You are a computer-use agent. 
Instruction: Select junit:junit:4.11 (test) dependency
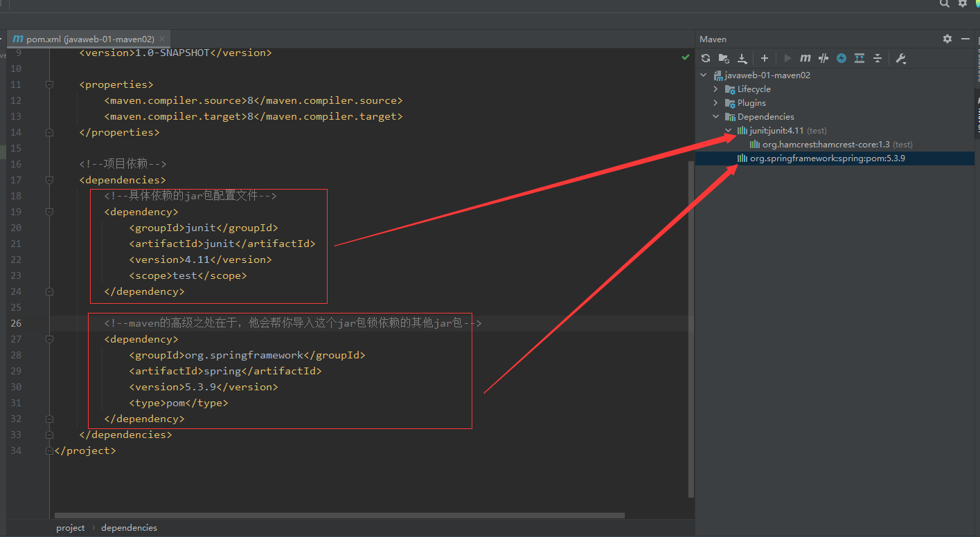tap(788, 130)
